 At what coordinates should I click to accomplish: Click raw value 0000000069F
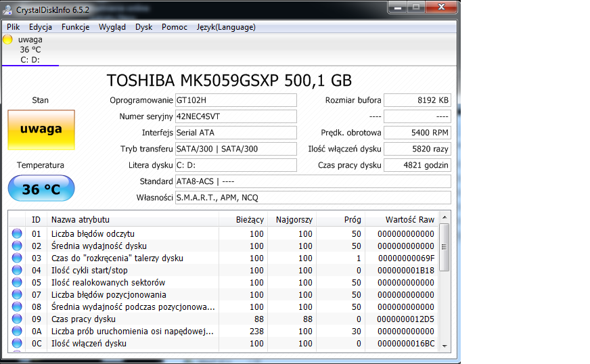pos(406,258)
